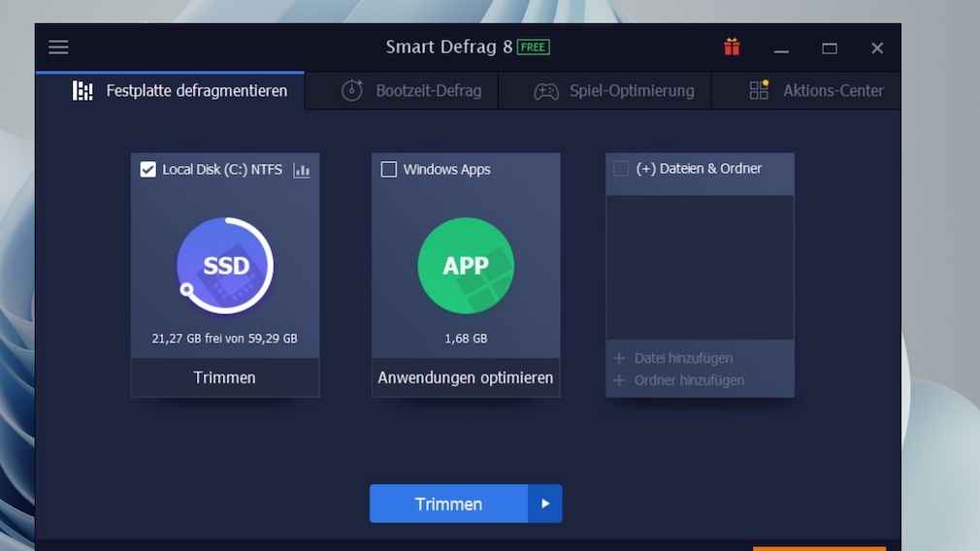
Task: Open the Spiel-Optimierung tab
Action: [614, 91]
